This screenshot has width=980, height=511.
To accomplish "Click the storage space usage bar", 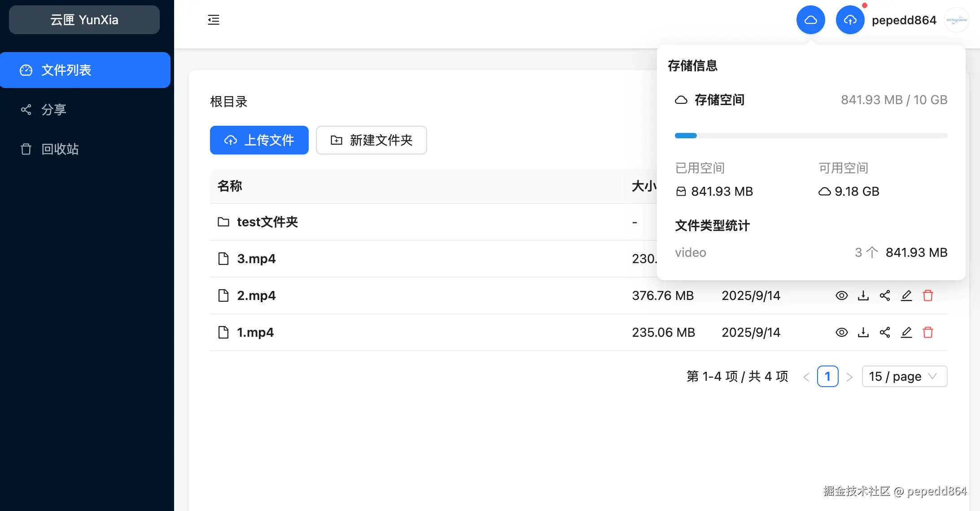I will [x=810, y=136].
